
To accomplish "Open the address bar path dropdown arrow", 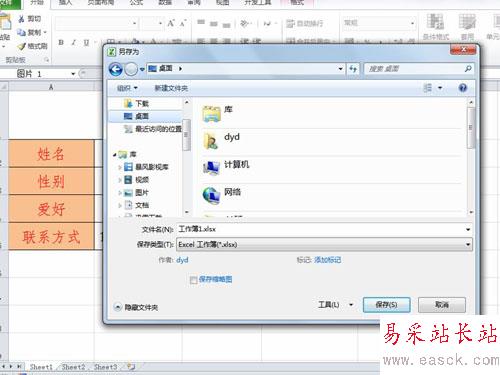I will click(340, 69).
